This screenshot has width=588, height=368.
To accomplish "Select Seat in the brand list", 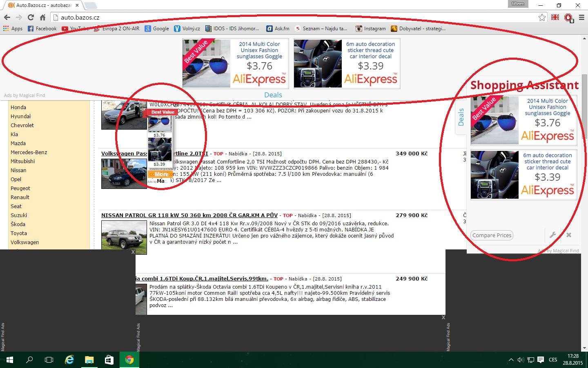I will [x=16, y=206].
